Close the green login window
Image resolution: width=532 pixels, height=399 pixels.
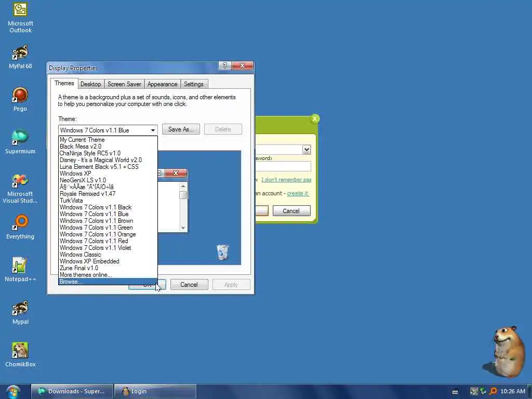[314, 119]
